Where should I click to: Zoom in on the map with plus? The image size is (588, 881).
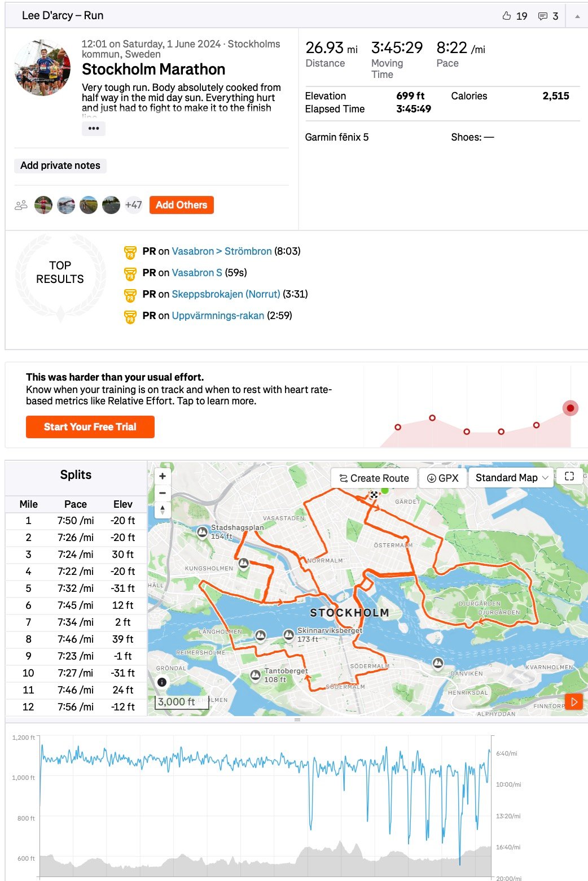(x=163, y=476)
